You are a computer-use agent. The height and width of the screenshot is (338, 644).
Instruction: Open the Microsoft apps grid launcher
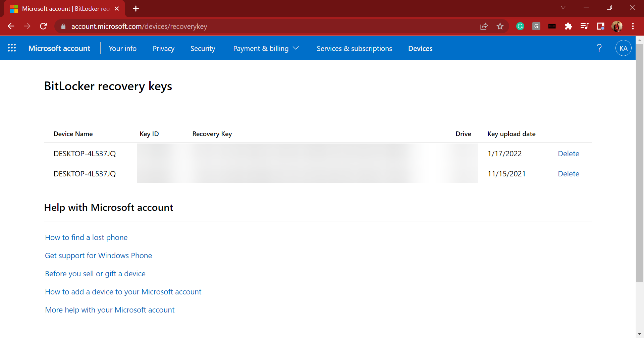pos(12,48)
